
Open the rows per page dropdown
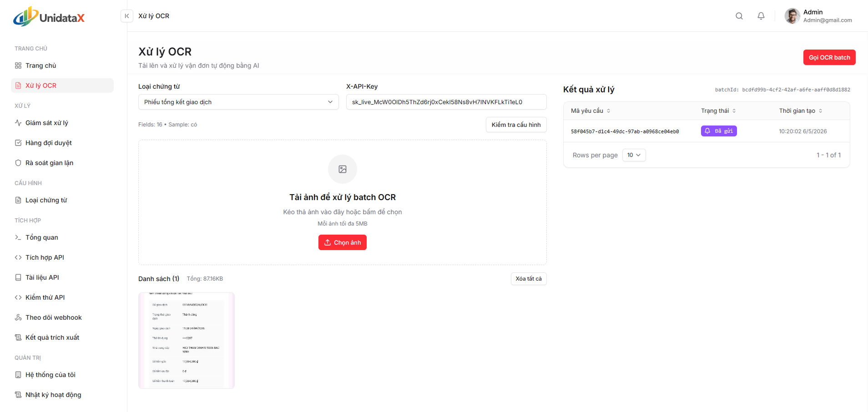coord(634,155)
